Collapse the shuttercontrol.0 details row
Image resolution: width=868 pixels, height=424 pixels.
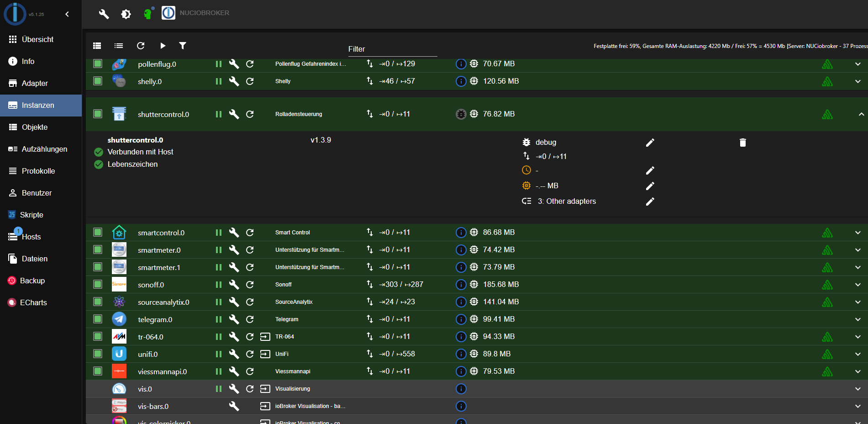(x=861, y=114)
